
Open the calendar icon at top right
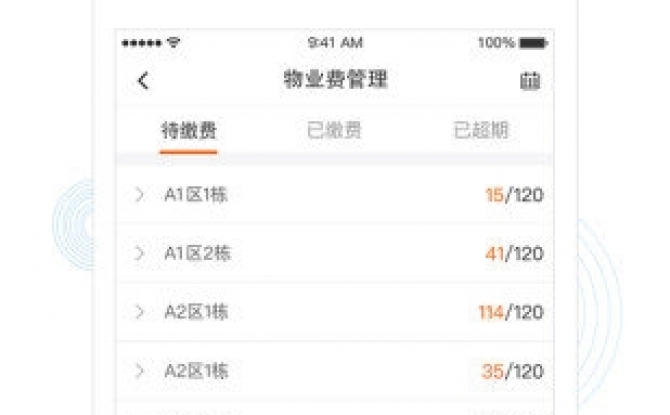coord(530,81)
